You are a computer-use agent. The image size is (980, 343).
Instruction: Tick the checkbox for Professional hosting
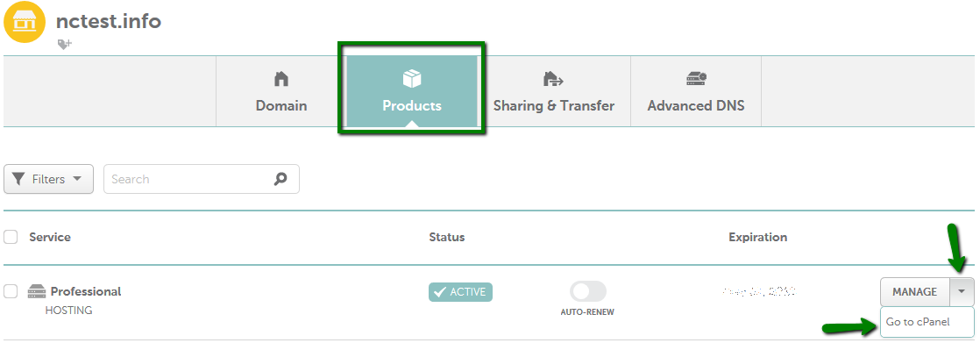[x=11, y=291]
